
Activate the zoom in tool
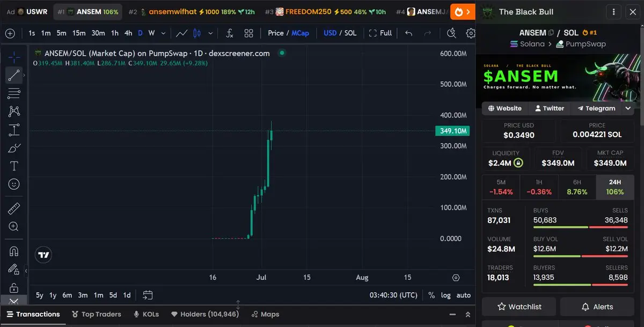pyautogui.click(x=14, y=227)
